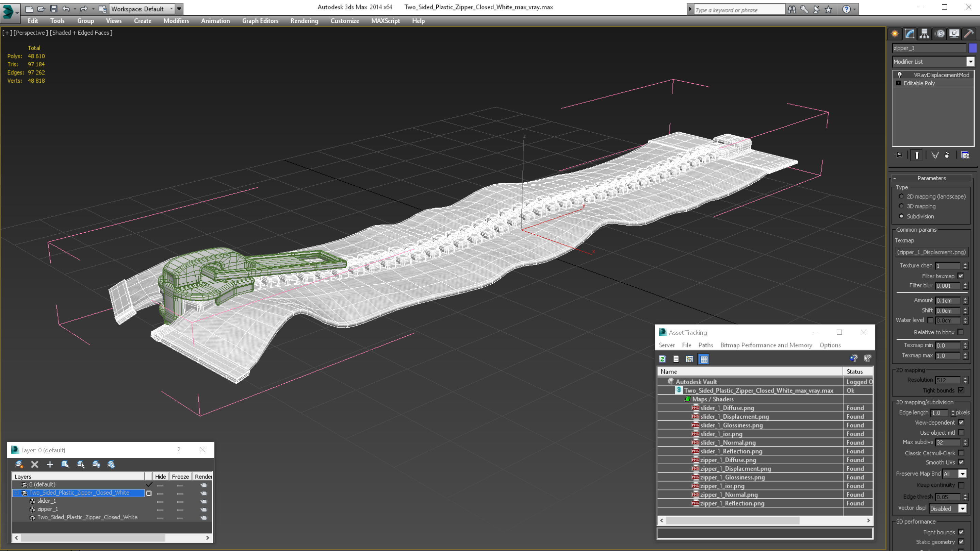Open the Modify command panel tab
Screen dimensions: 980x551
point(910,34)
